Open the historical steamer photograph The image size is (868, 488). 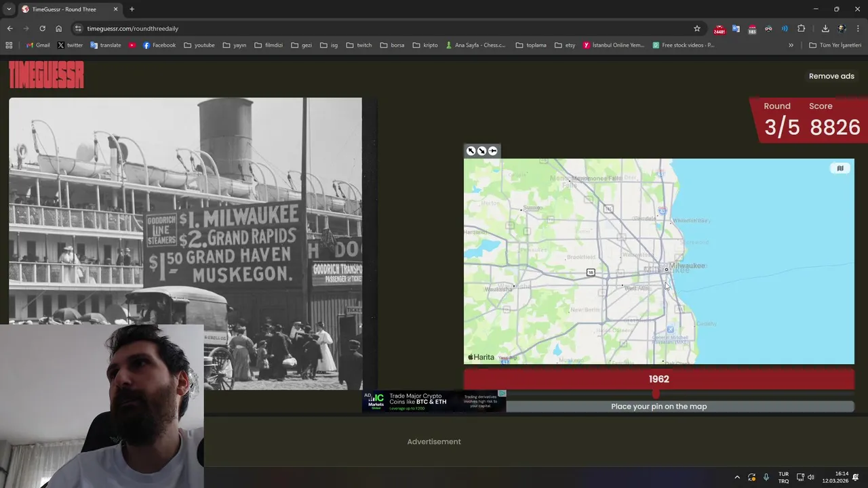[185, 243]
